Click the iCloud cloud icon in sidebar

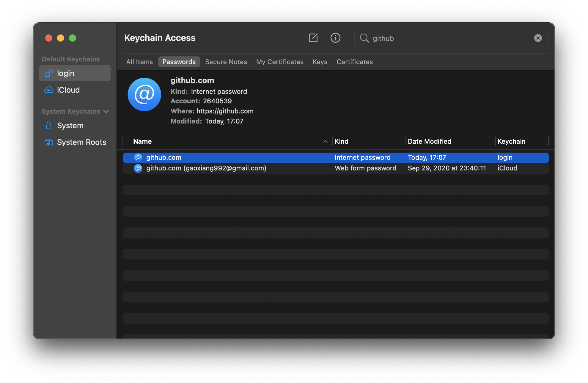48,90
